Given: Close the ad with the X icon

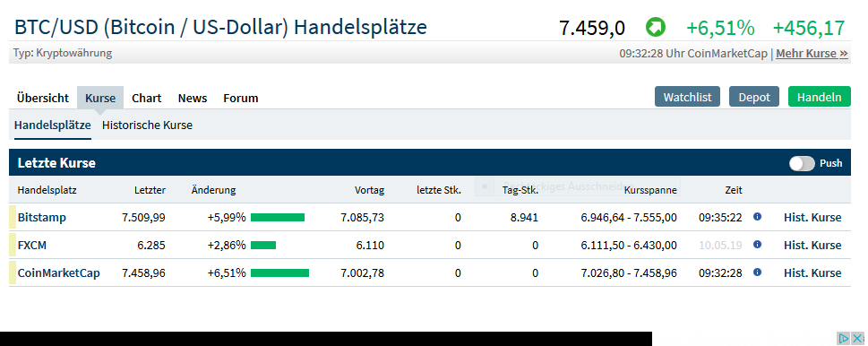Looking at the screenshot, I should pyautogui.click(x=857, y=338).
